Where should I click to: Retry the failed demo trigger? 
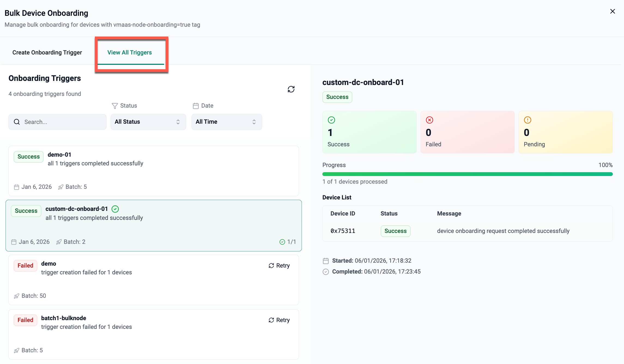[279, 265]
